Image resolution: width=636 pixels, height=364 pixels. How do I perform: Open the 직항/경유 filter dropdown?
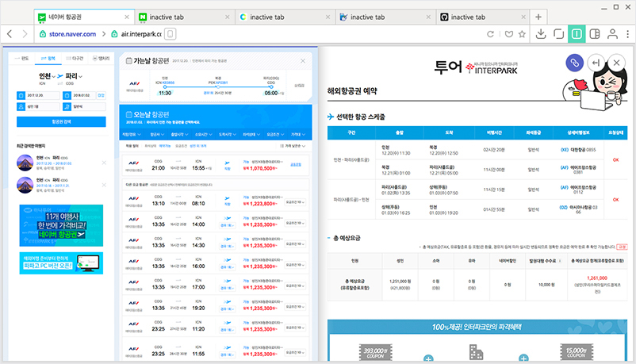pyautogui.click(x=132, y=134)
